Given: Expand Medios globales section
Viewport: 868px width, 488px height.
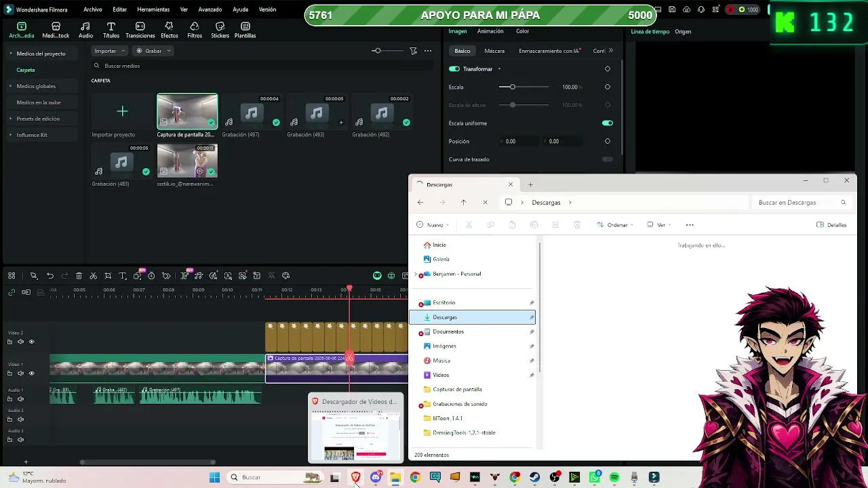Looking at the screenshot, I should 11,86.
